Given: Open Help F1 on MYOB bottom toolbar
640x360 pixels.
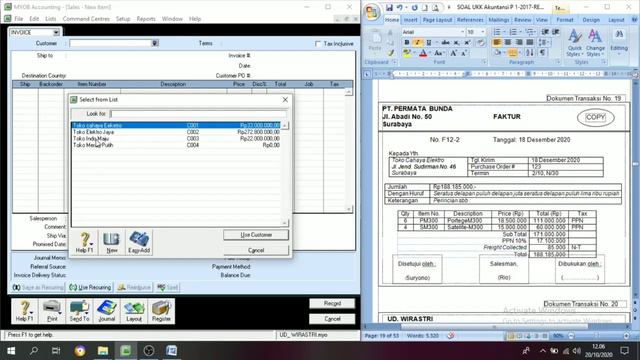Looking at the screenshot, I should click(24, 311).
